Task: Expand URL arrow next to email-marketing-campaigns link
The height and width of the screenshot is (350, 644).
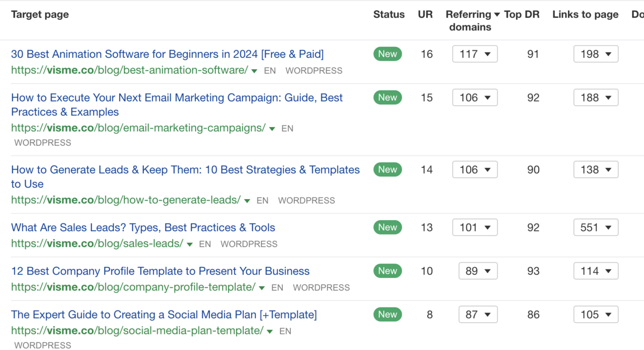Action: tap(272, 129)
